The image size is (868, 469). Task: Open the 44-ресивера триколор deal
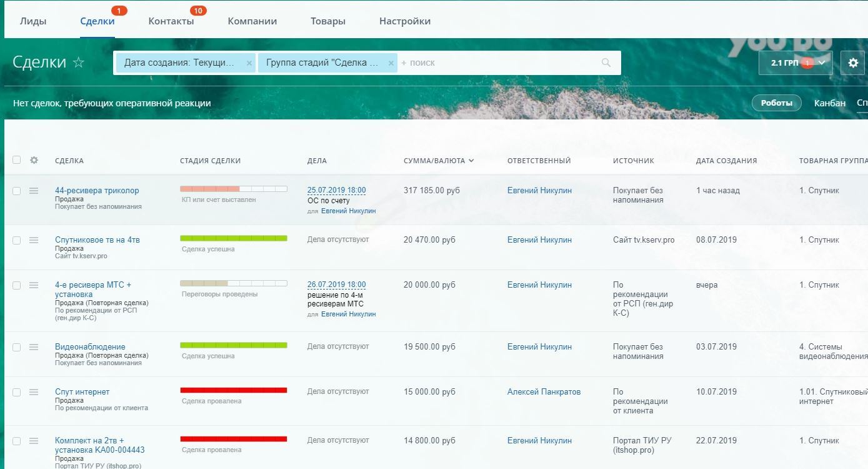point(97,191)
